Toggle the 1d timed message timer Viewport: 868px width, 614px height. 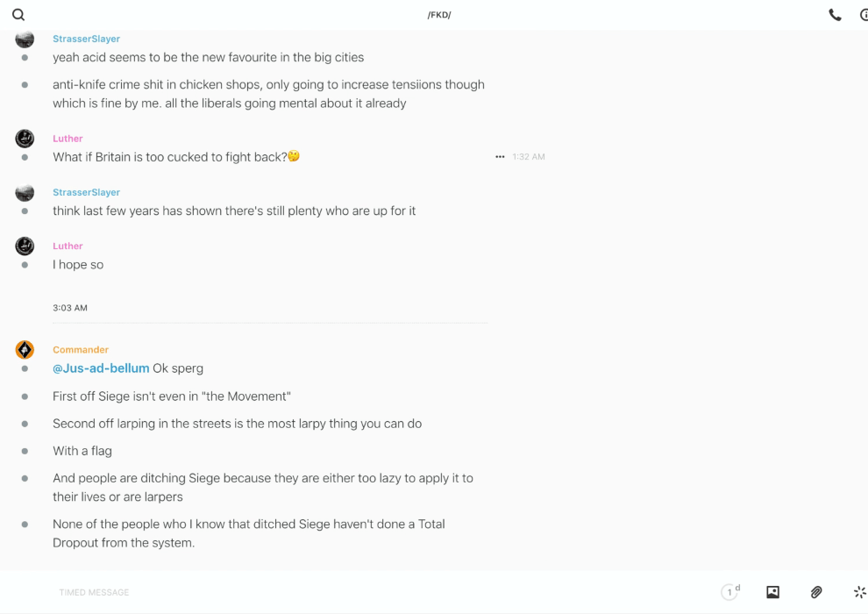730,592
